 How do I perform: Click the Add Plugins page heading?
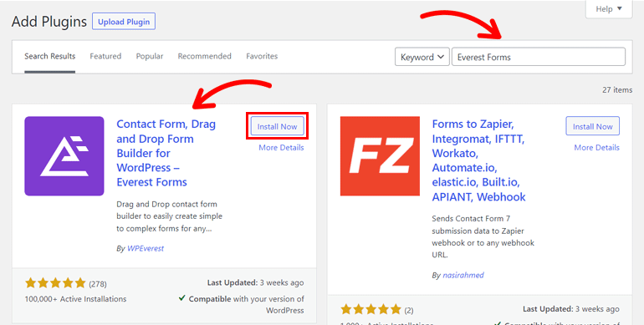tap(49, 22)
